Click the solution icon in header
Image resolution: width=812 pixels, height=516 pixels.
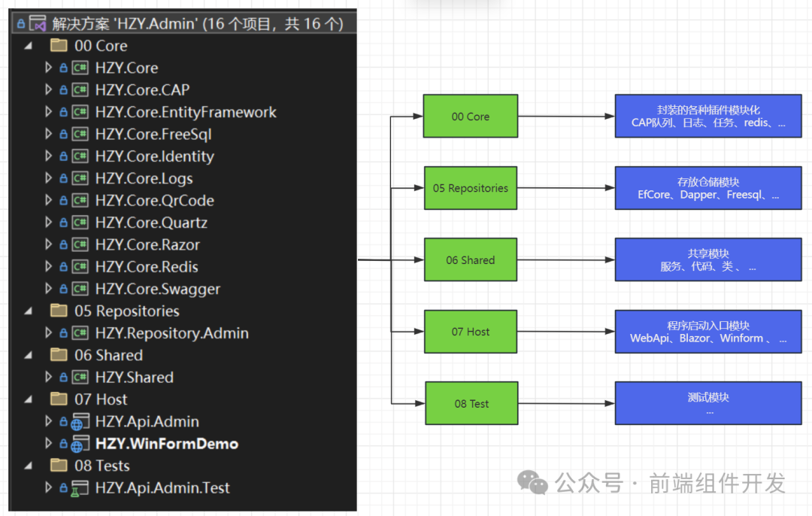(38, 23)
